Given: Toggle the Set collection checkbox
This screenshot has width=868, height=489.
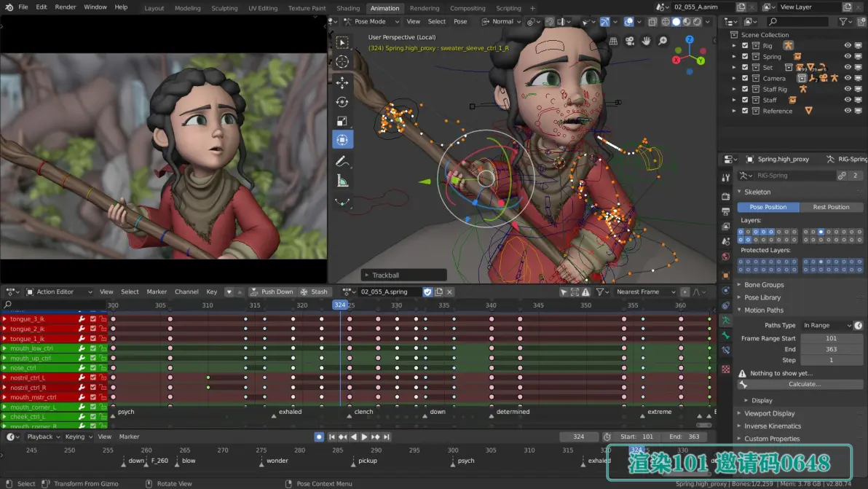Looking at the screenshot, I should pyautogui.click(x=745, y=68).
